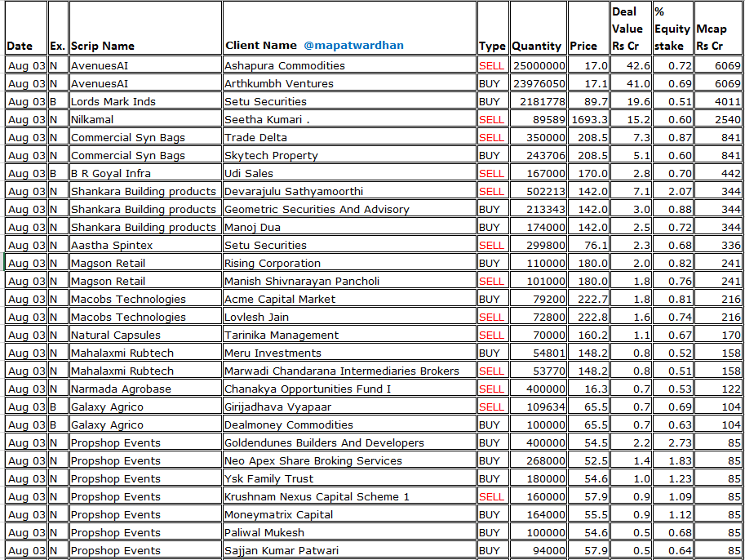745x560 pixels.
Task: Select Geometric Securities And Advisory cell
Action: (x=349, y=209)
